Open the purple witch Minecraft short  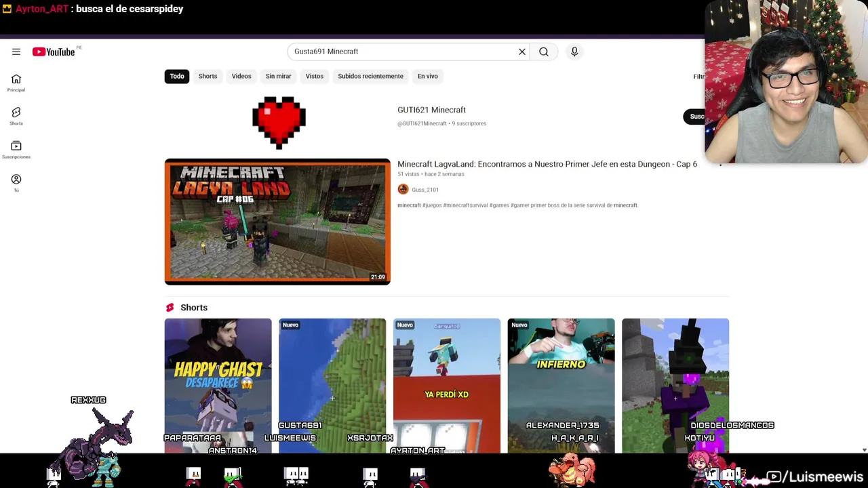pyautogui.click(x=675, y=385)
